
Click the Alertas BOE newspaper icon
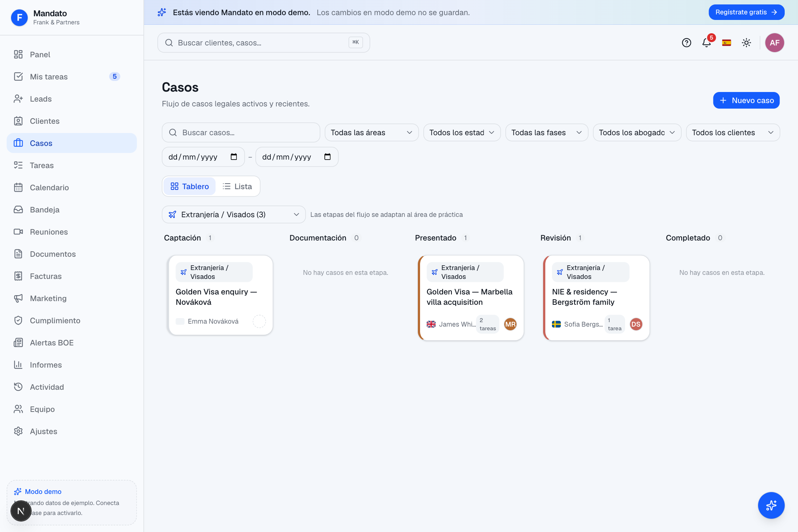click(18, 342)
